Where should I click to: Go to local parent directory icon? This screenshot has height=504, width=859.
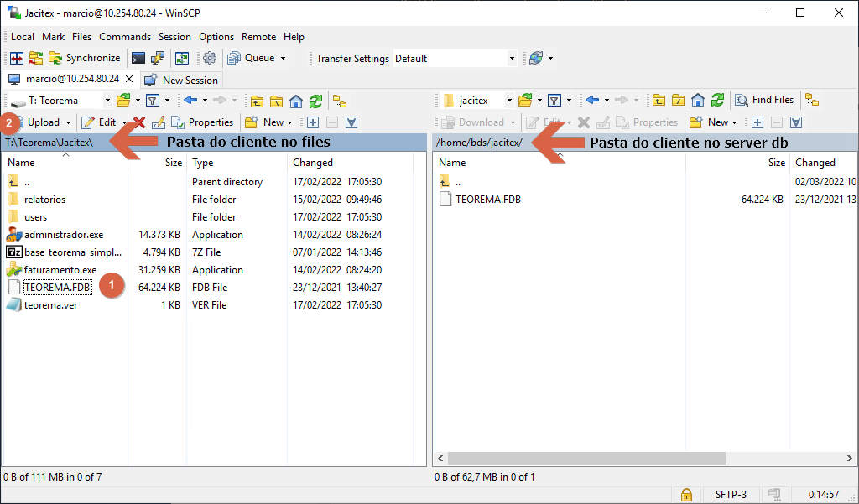(257, 101)
